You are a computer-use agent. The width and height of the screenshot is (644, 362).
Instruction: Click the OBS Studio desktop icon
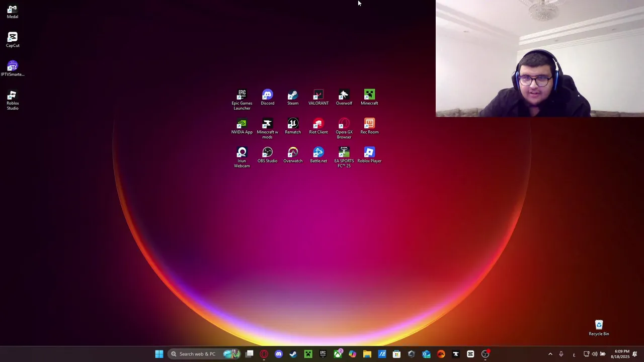(x=268, y=155)
